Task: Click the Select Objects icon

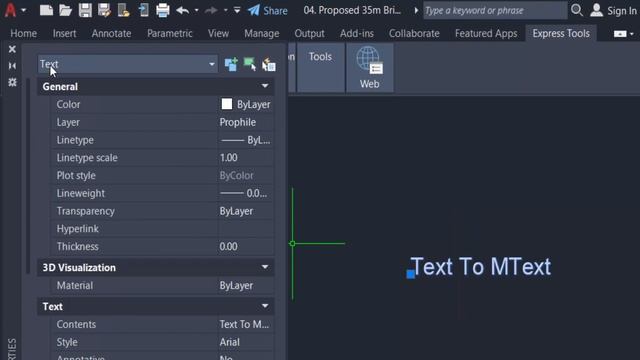Action: 249,64
